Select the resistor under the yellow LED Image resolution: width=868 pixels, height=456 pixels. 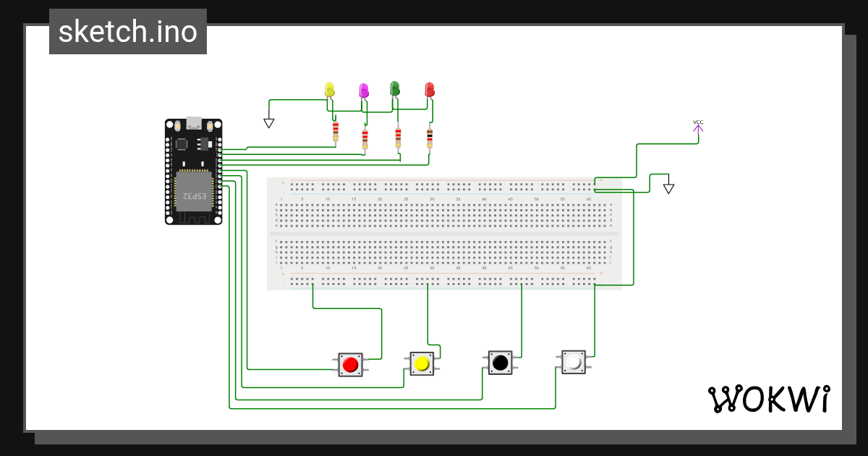coord(336,132)
